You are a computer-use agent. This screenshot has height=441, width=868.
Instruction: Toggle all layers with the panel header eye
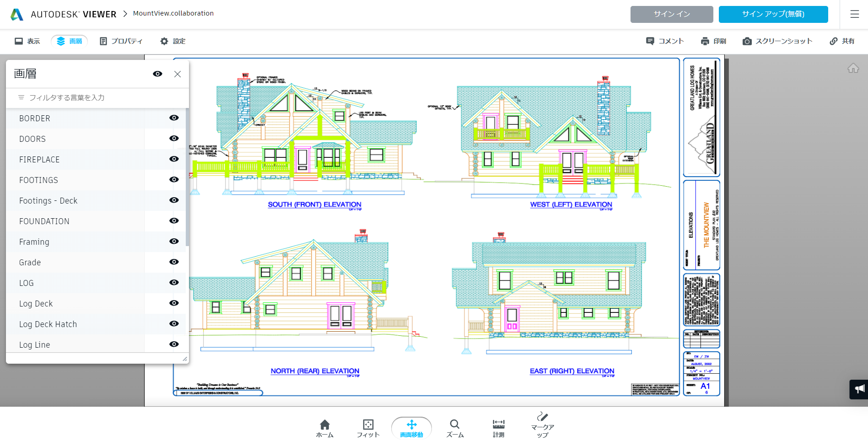tap(157, 74)
